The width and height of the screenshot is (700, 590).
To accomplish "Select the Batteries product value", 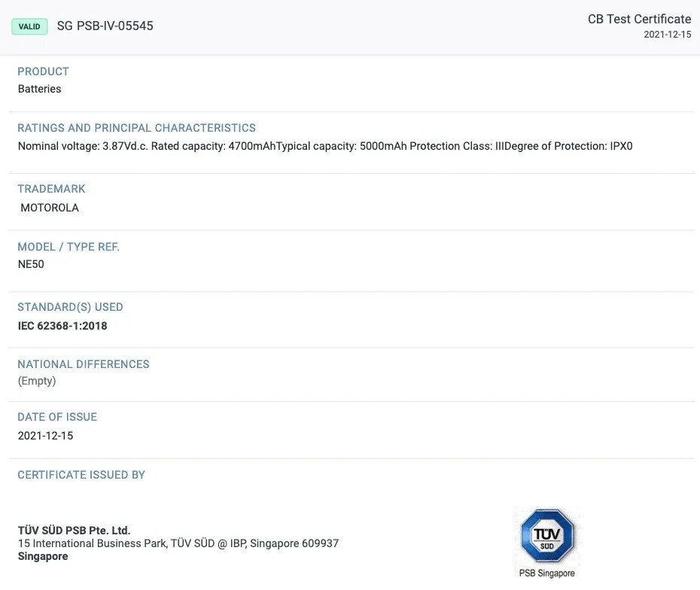I will coord(39,89).
